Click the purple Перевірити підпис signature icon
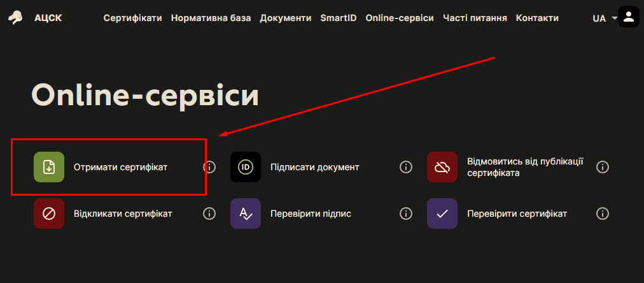 coord(246,214)
